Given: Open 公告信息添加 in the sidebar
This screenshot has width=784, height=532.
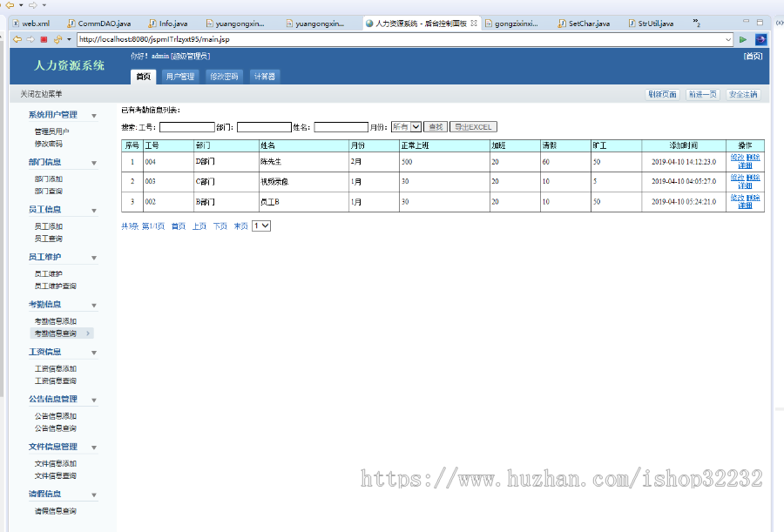Looking at the screenshot, I should pyautogui.click(x=56, y=416).
